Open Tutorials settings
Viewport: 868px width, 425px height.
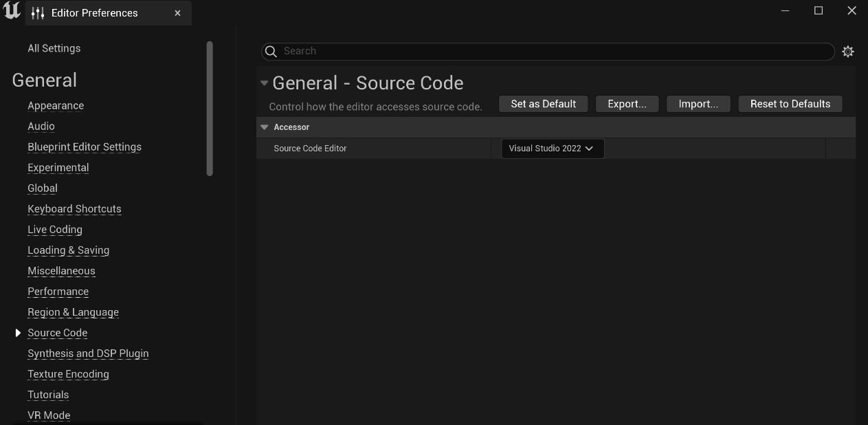coord(48,395)
